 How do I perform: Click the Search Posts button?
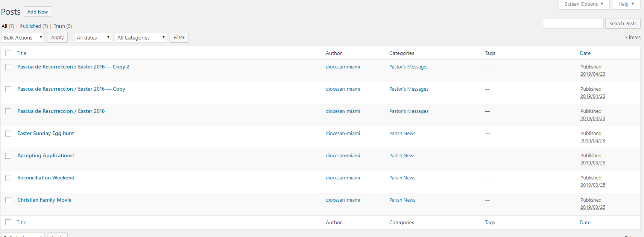623,23
